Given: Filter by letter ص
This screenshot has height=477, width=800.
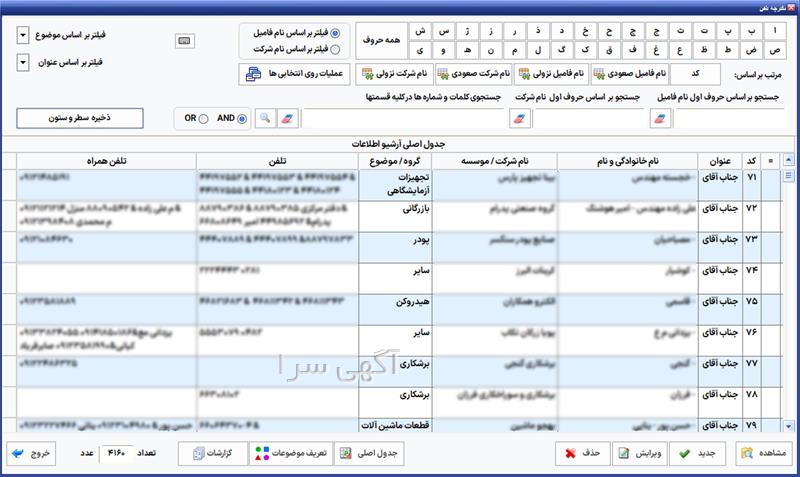Looking at the screenshot, I should 775,50.
